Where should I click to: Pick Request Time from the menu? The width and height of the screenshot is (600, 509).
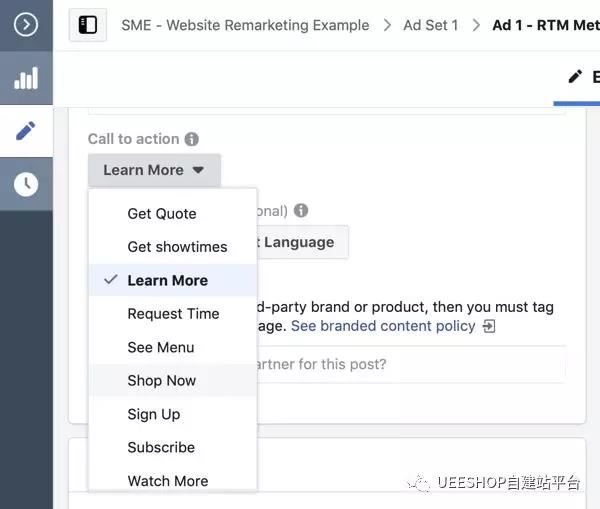[x=173, y=314]
